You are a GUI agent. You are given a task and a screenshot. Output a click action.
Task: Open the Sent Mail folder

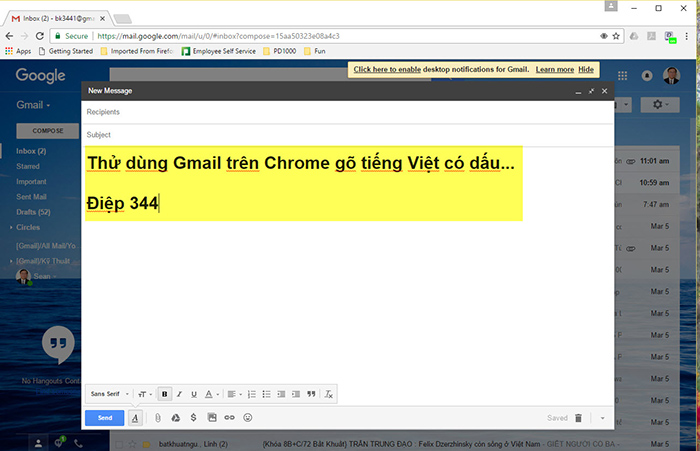click(31, 197)
